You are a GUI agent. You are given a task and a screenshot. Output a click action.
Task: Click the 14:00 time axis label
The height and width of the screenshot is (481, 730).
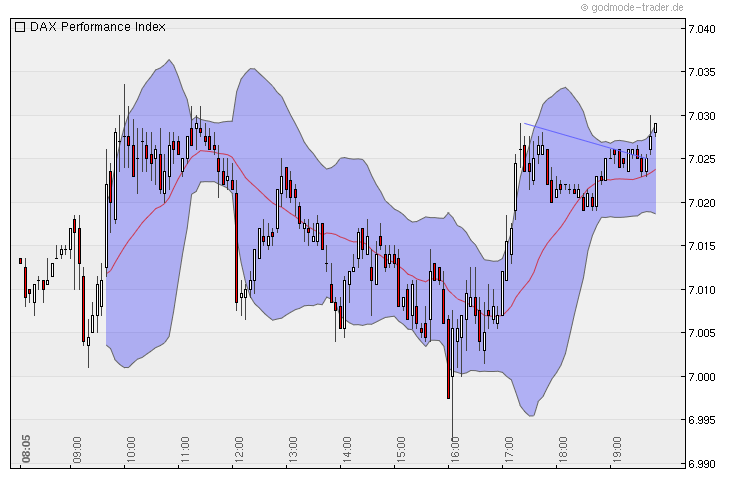pyautogui.click(x=347, y=450)
